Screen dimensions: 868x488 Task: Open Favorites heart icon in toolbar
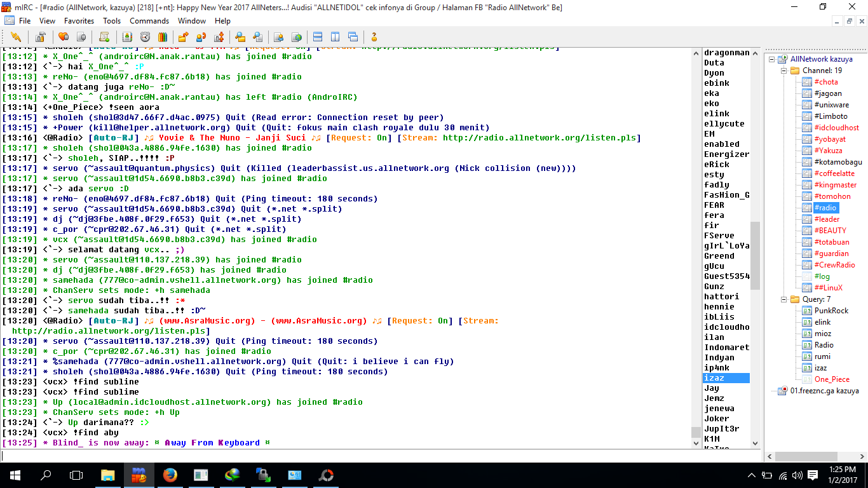(64, 37)
